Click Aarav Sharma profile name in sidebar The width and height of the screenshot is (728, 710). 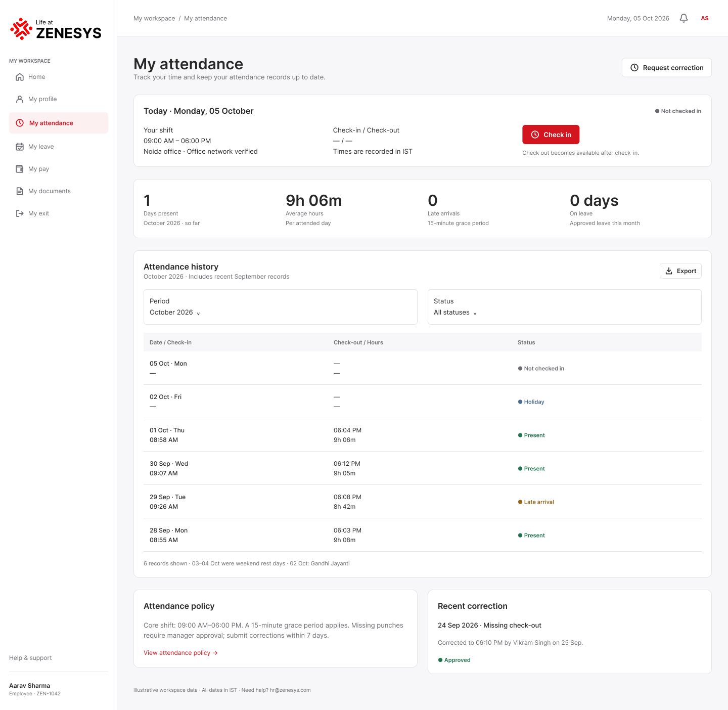pos(29,686)
